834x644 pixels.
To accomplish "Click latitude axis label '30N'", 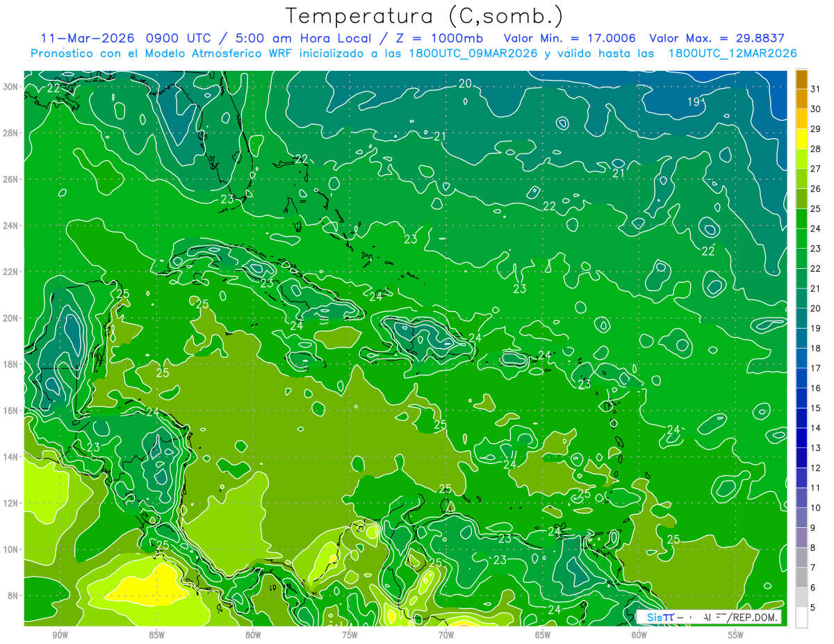I will pos(11,87).
